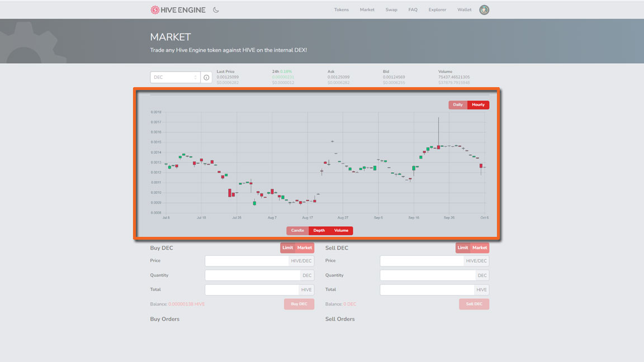Click the Volume value 75437.46521305
This screenshot has height=362, width=644.
tap(454, 77)
